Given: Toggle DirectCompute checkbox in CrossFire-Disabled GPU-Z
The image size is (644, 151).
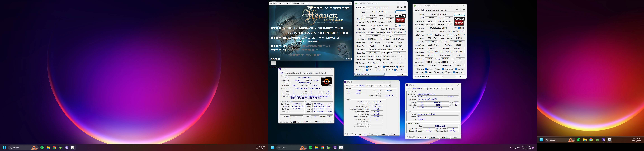Looking at the screenshot, I should pos(443,69).
